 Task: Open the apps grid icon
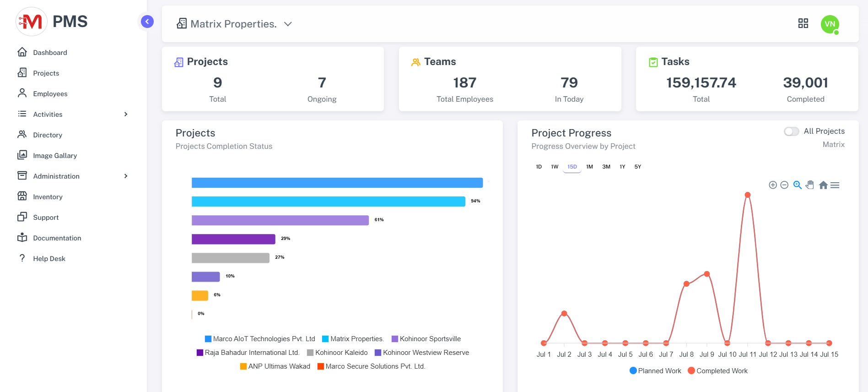[x=803, y=23]
